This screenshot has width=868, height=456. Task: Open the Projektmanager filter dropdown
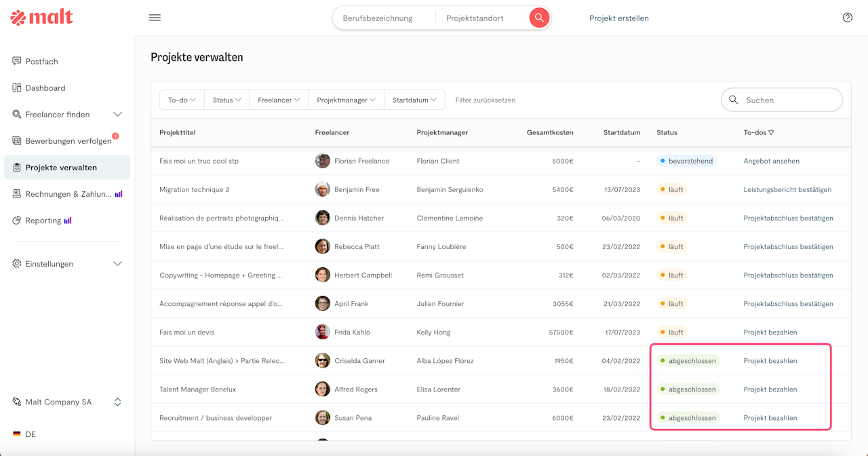pos(346,100)
